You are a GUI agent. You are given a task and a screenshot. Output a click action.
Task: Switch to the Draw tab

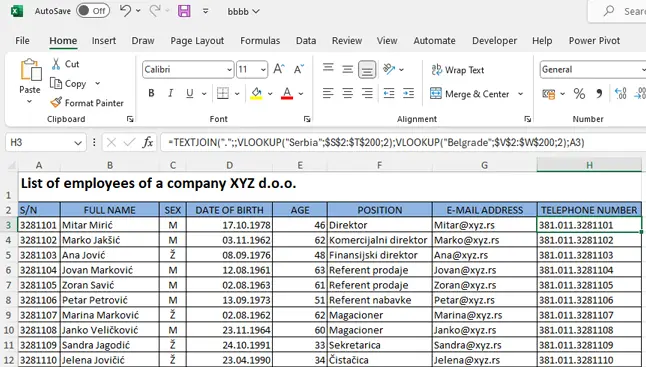coord(143,40)
